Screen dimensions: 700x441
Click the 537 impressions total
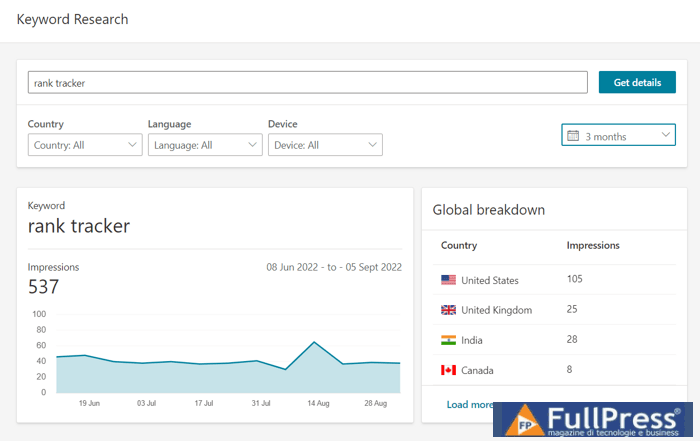pos(44,288)
